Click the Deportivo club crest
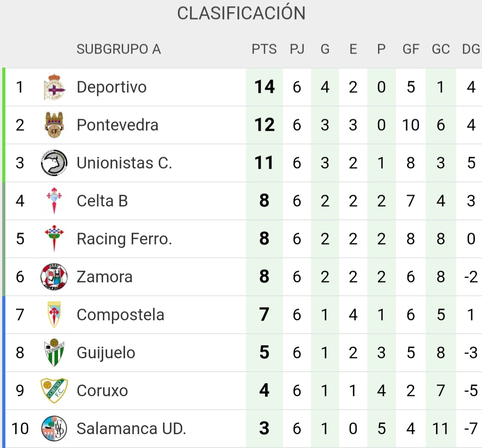The height and width of the screenshot is (448, 482). (x=54, y=87)
